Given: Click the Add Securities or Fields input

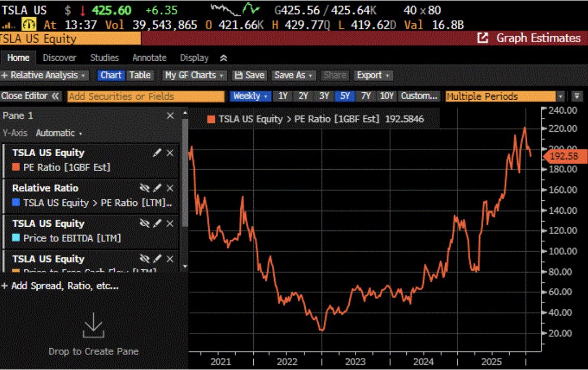Looking at the screenshot, I should click(145, 96).
